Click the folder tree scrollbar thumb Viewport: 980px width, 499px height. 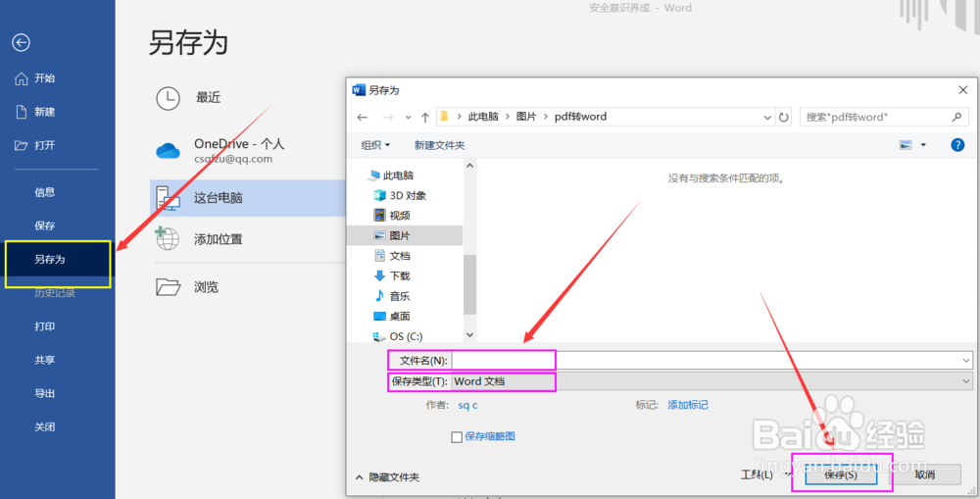tap(470, 284)
